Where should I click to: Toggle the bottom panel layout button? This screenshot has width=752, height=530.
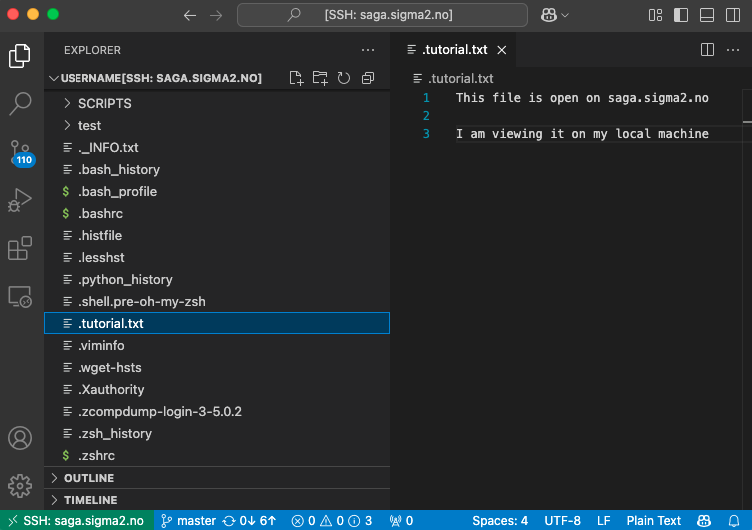pos(707,15)
